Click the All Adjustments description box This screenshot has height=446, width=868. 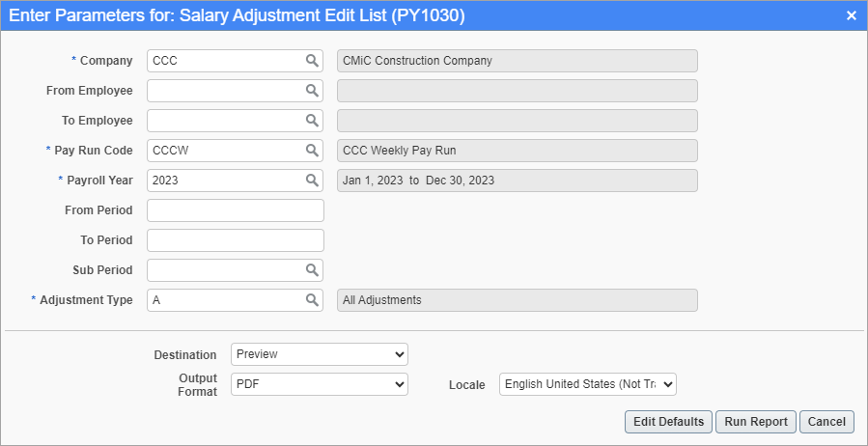518,300
